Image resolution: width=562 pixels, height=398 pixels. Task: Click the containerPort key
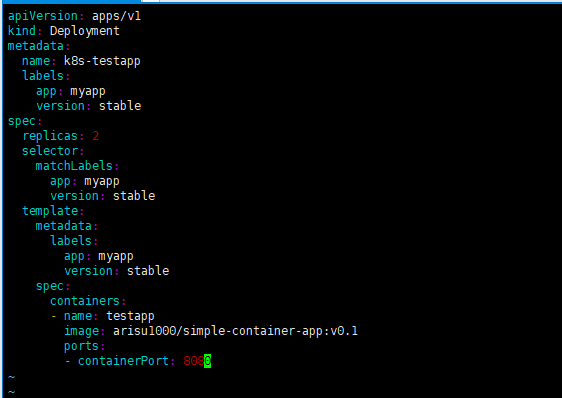pyautogui.click(x=124, y=361)
